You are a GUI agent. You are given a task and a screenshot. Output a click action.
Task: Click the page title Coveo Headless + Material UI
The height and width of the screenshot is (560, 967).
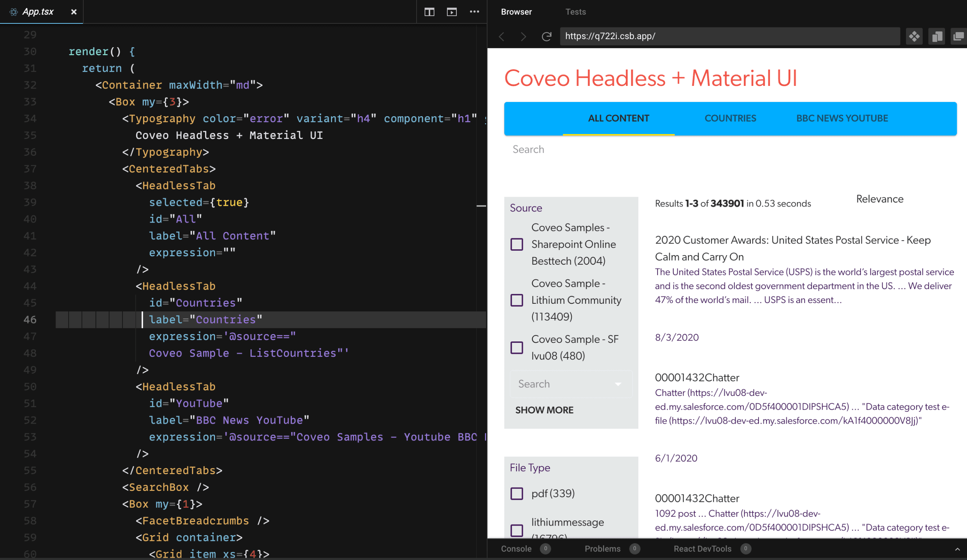[650, 78]
